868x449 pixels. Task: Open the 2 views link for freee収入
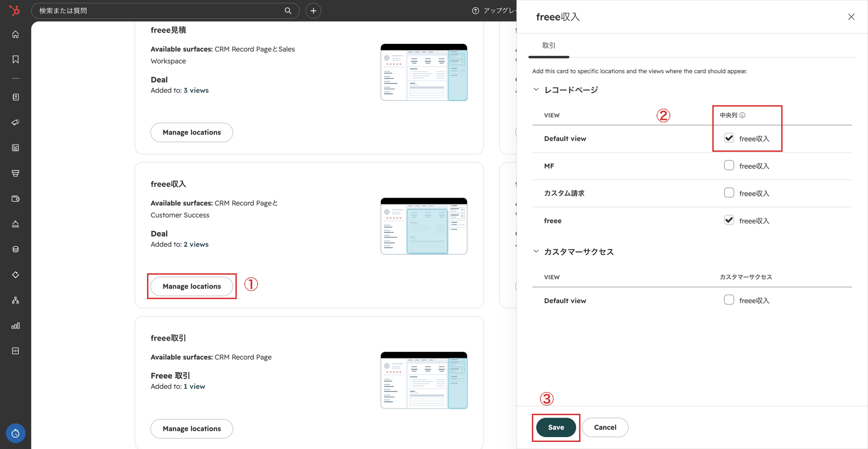point(196,245)
